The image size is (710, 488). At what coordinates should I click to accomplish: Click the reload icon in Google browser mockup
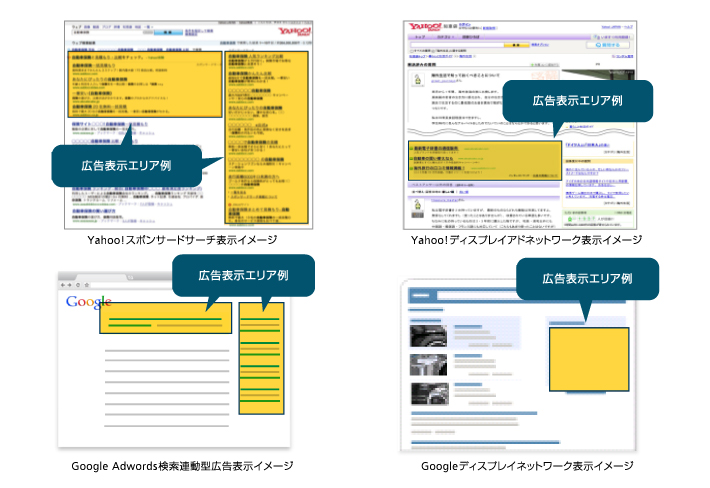[x=78, y=285]
